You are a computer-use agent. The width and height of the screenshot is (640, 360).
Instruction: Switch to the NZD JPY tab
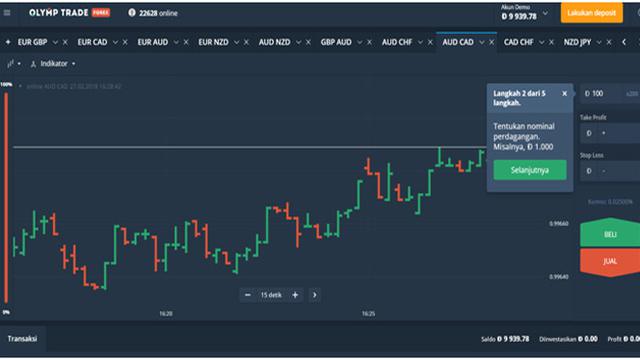click(x=577, y=42)
